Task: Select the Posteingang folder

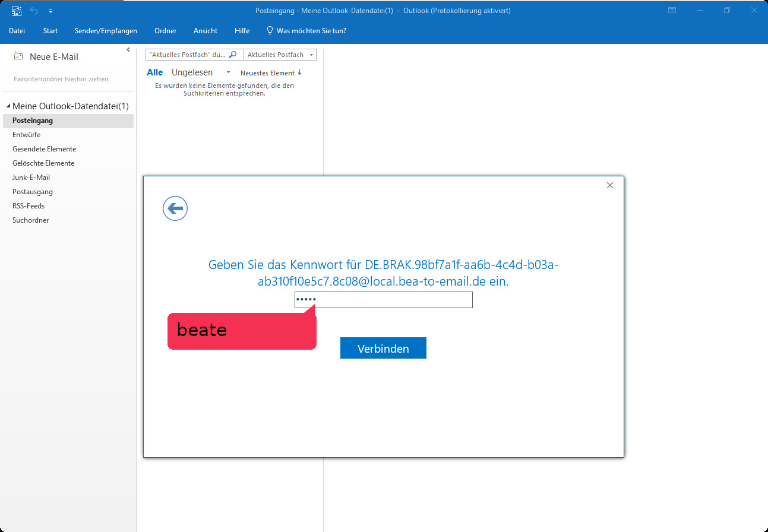Action: tap(68, 121)
